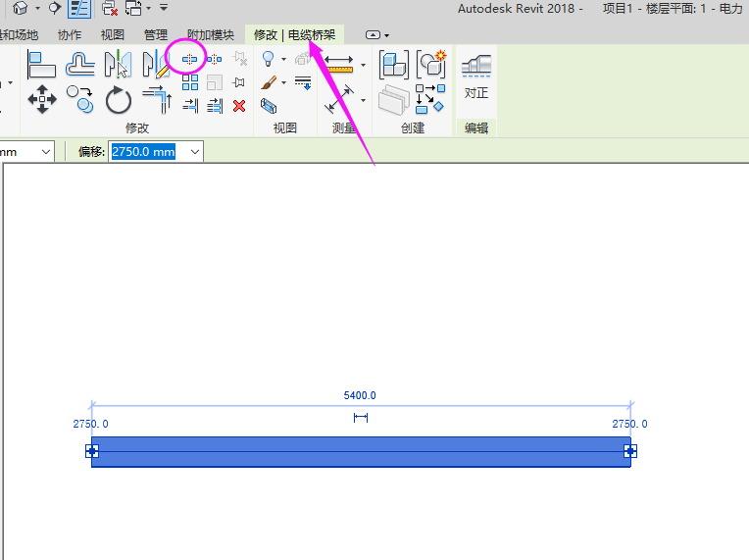Click Hide in View lightbulb icon
The image size is (749, 560).
click(x=269, y=59)
